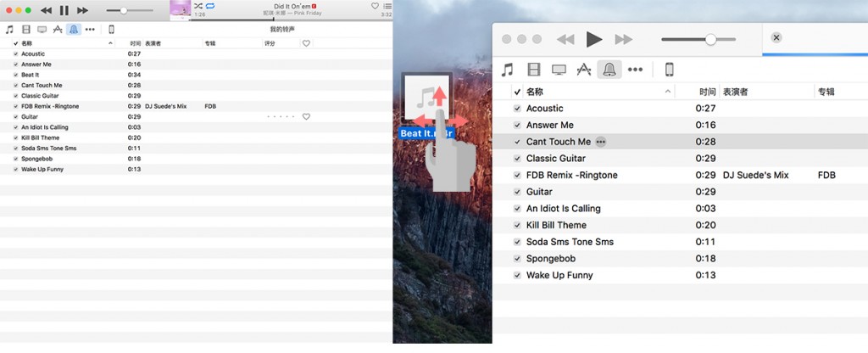
Task: Toggle shuffle for the playing track
Action: pyautogui.click(x=198, y=6)
